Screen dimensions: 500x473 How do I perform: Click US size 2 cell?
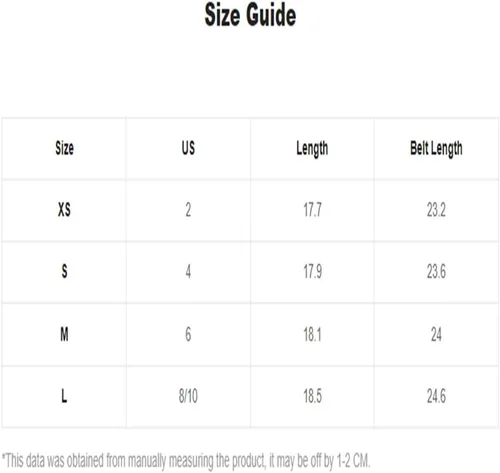(x=188, y=210)
